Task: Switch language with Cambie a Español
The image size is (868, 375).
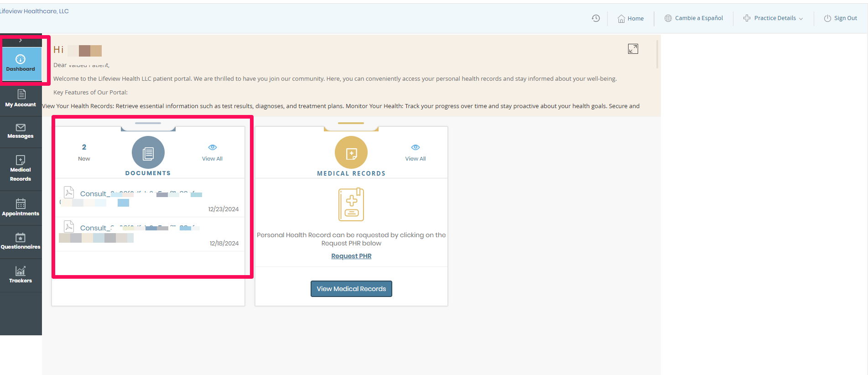Action: 694,18
